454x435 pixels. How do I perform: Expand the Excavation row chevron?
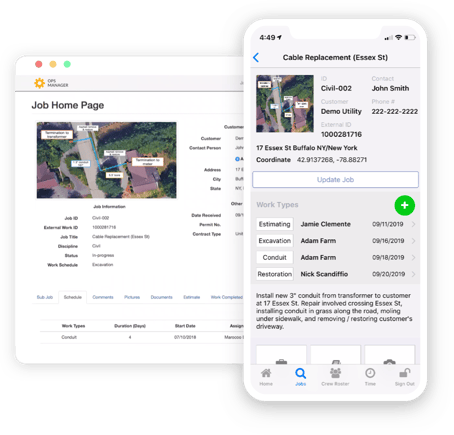(413, 241)
